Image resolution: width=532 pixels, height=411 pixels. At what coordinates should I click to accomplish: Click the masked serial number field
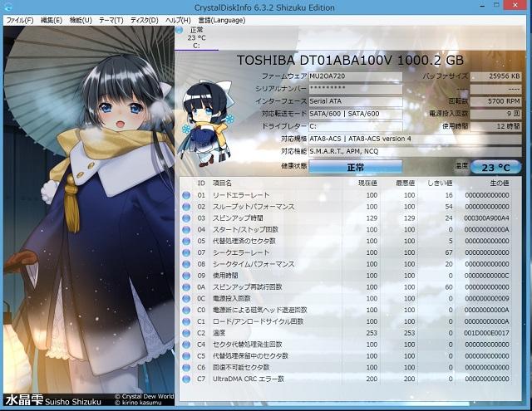[x=356, y=89]
